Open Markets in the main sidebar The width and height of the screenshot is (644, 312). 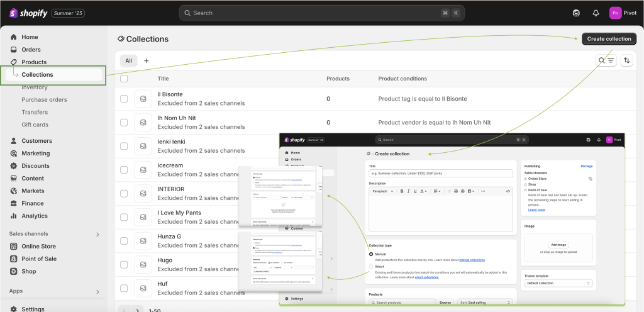tap(33, 191)
